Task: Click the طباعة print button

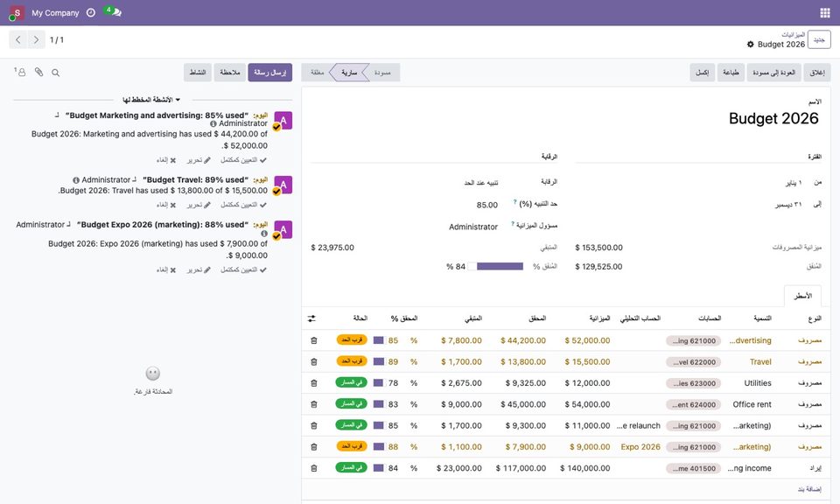Action: 731,73
